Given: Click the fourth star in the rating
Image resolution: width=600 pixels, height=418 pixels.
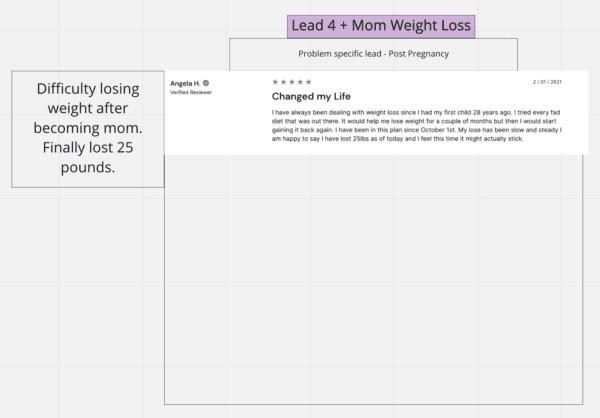Looking at the screenshot, I should tap(300, 82).
